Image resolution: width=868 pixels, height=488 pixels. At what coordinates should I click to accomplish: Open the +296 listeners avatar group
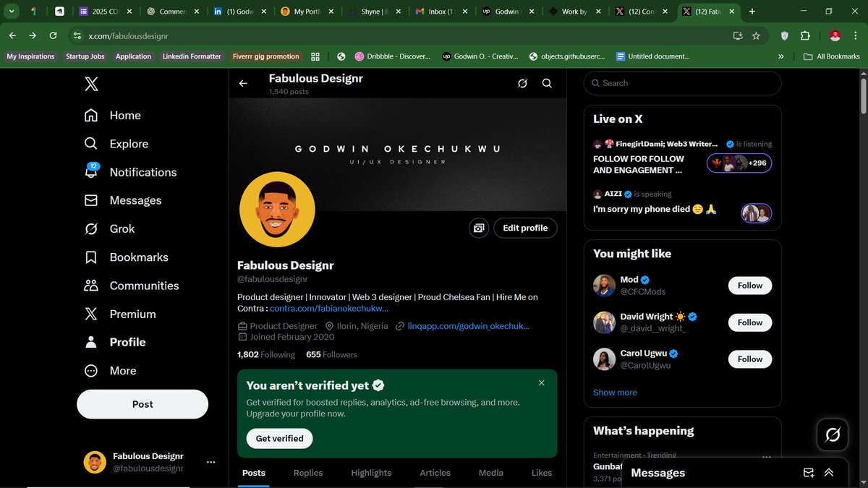[x=739, y=163]
